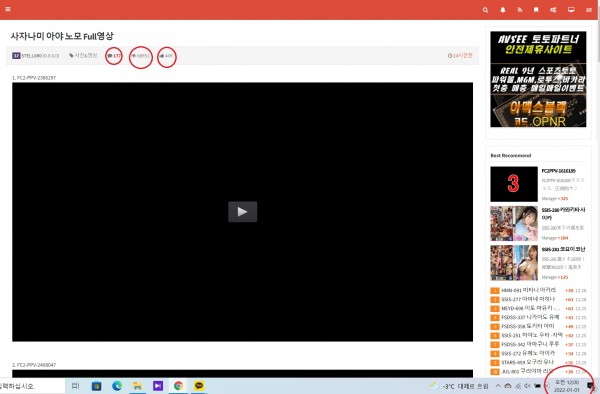The width and height of the screenshot is (600, 394).
Task: Open the weather widget showing -3°C
Action: tap(459, 386)
